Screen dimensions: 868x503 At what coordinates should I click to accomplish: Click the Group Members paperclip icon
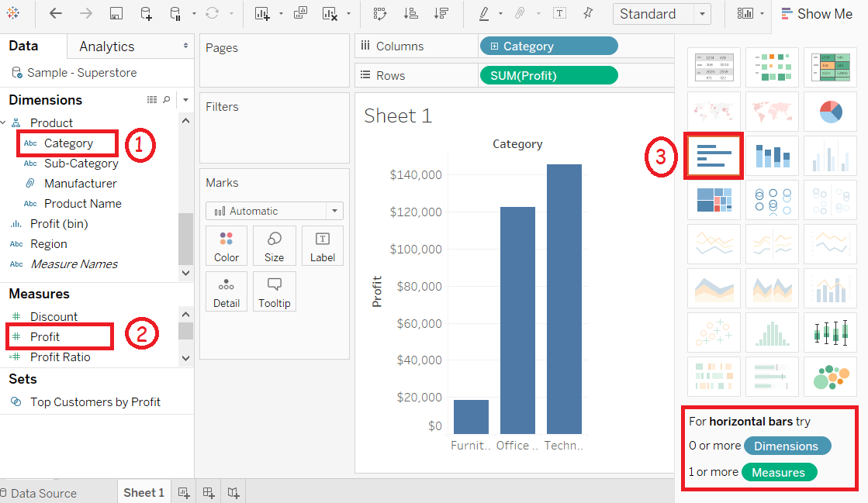[520, 13]
